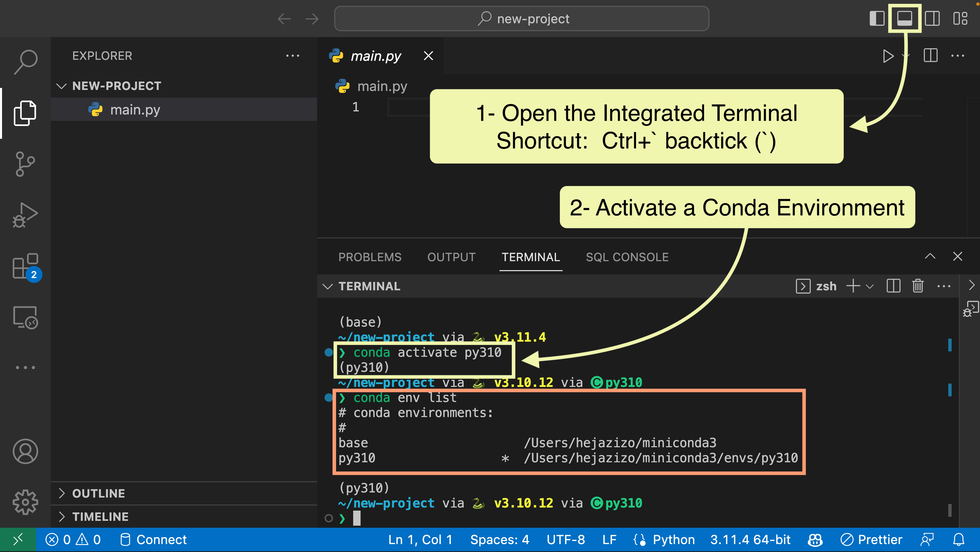Open the new terminal launch profile dropdown
Image resolution: width=980 pixels, height=552 pixels.
(870, 286)
